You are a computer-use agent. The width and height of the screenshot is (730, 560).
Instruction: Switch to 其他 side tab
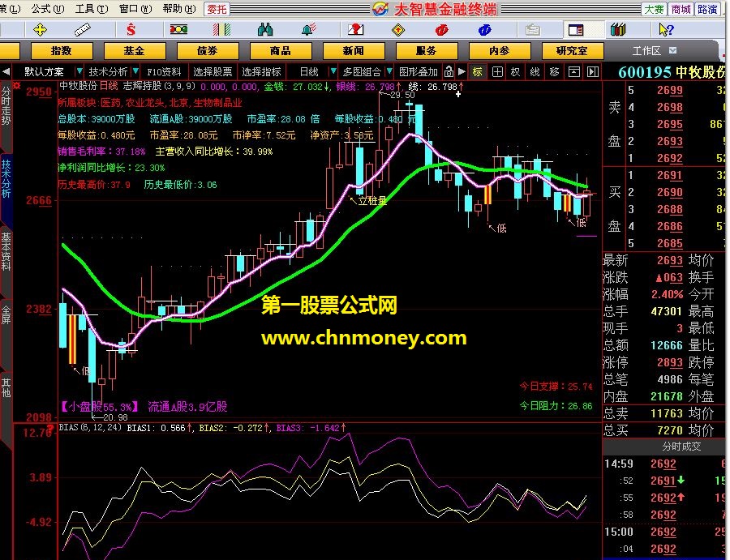pos(6,387)
